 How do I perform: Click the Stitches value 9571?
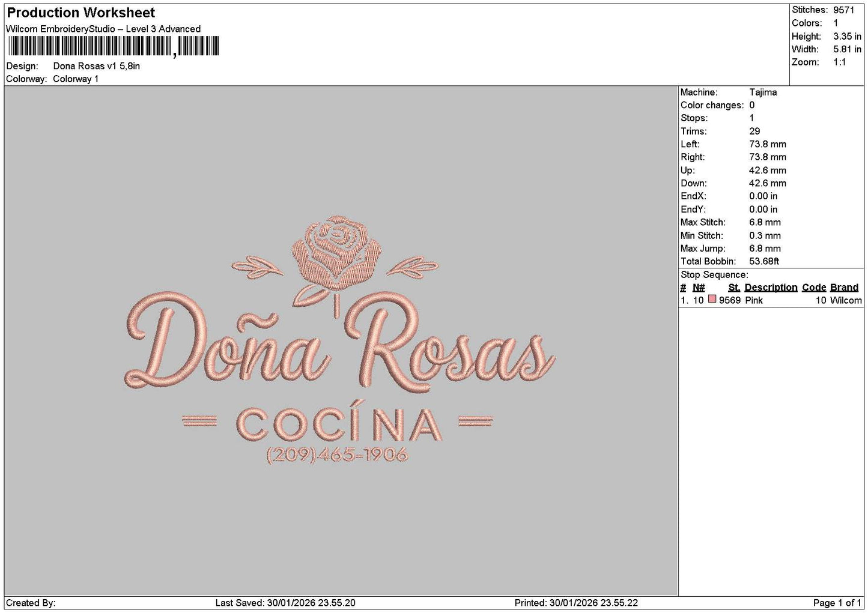tap(843, 10)
